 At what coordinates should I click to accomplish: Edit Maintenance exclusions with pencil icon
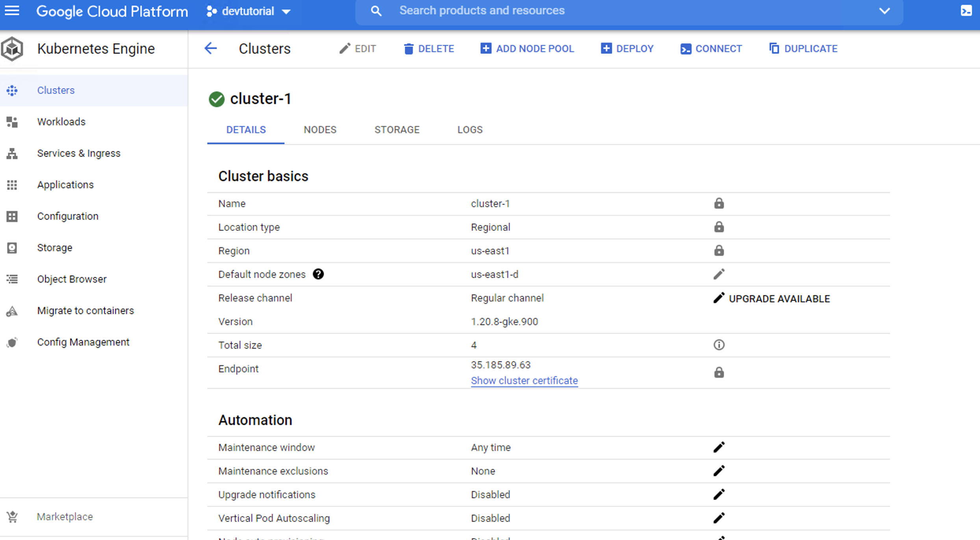719,471
